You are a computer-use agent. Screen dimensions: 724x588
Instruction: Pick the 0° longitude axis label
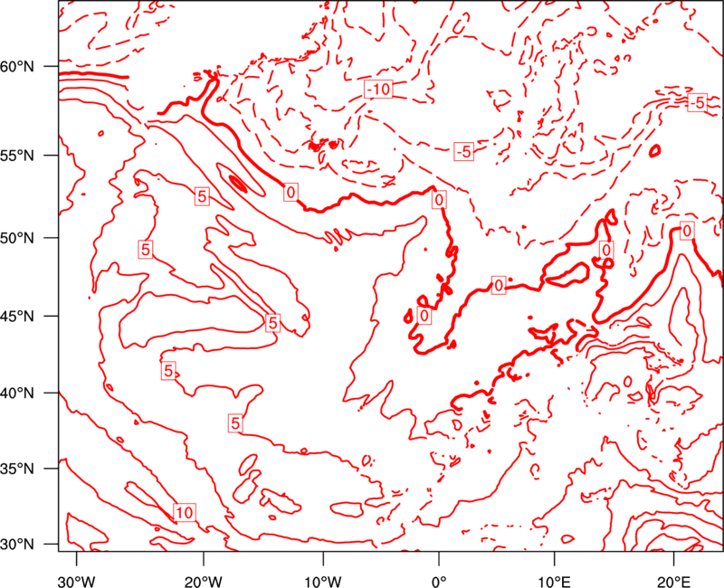[x=439, y=581]
